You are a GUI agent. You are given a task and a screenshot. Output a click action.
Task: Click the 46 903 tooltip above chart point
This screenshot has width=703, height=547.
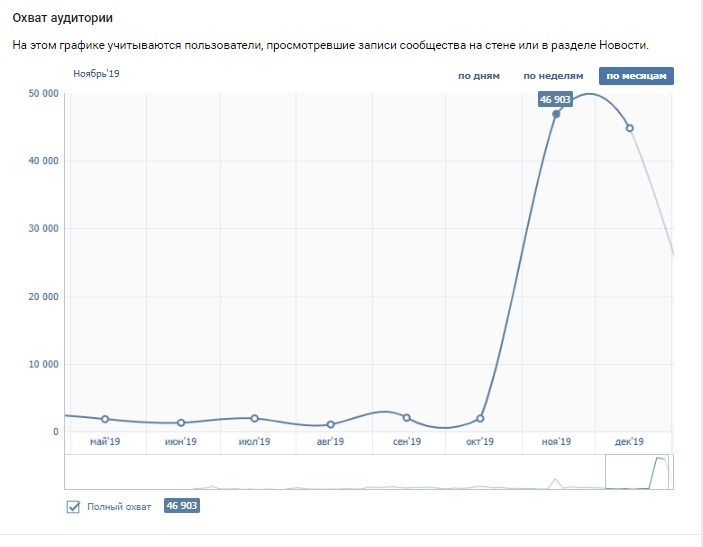[x=555, y=100]
